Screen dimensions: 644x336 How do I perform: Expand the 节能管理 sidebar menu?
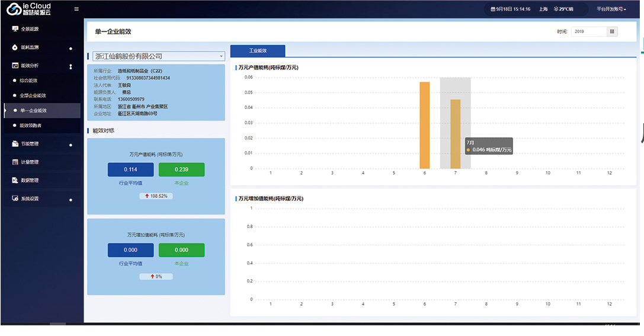[x=71, y=145]
